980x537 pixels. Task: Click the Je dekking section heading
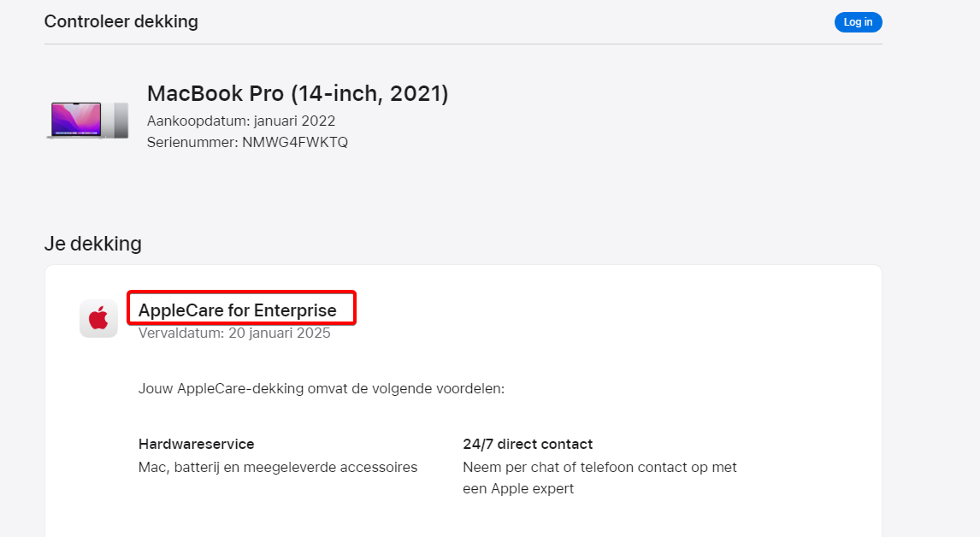93,244
